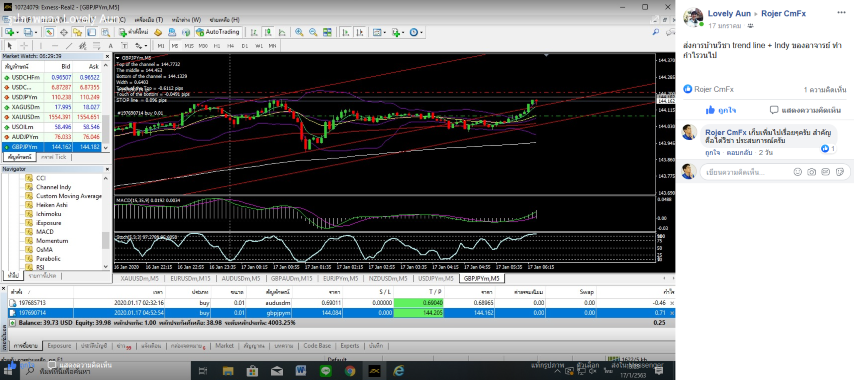This screenshot has width=854, height=380.
Task: Open the Rojer CmFx profile link
Action: pyautogui.click(x=783, y=14)
